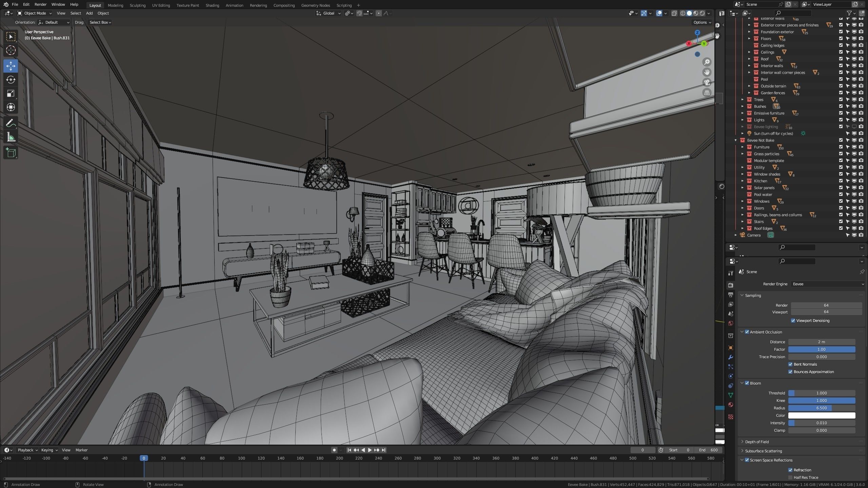Click the pan view hand gizmo
Image resolution: width=868 pixels, height=488 pixels.
pos(707,72)
